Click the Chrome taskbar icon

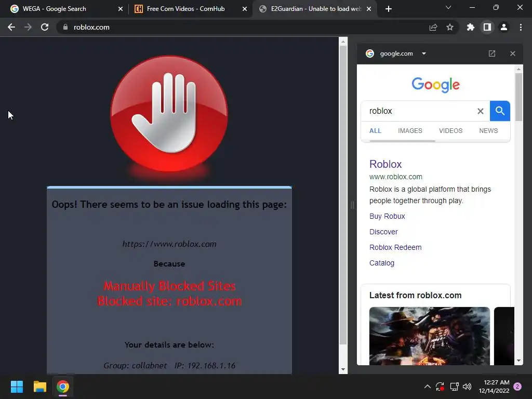tap(63, 387)
